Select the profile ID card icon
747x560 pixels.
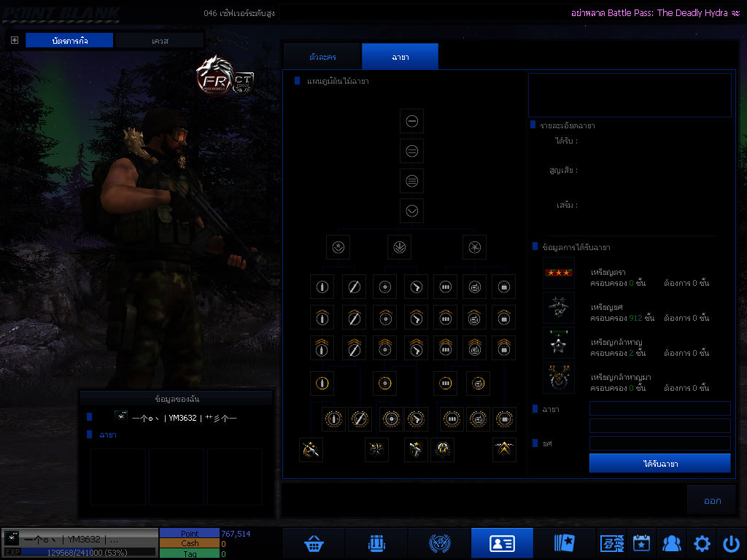pyautogui.click(x=502, y=542)
